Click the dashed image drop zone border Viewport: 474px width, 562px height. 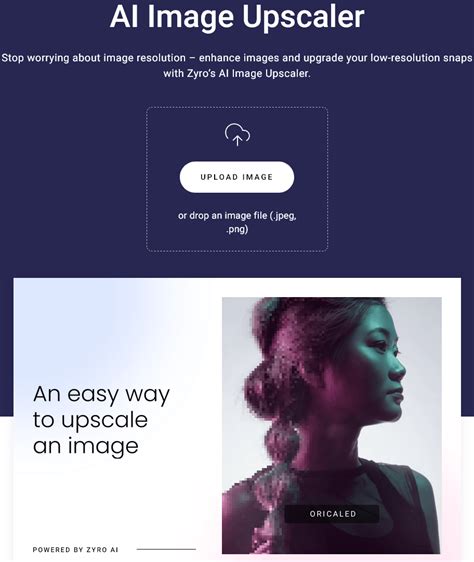237,107
